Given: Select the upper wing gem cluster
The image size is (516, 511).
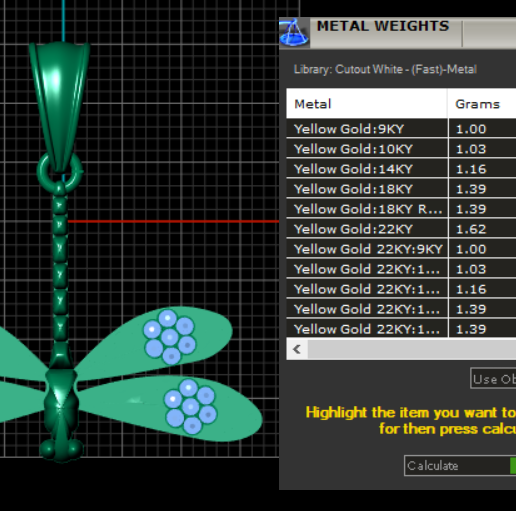Looking at the screenshot, I should click(x=170, y=336).
